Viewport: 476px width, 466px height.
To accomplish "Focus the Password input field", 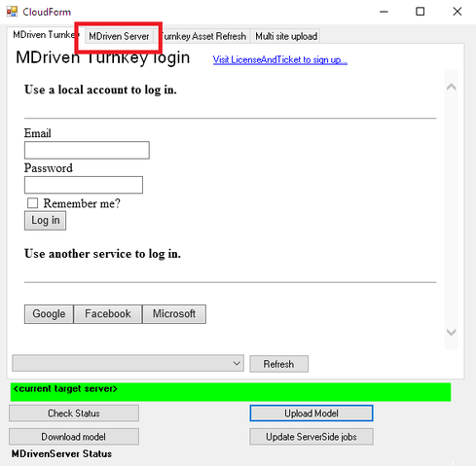I will [x=84, y=185].
